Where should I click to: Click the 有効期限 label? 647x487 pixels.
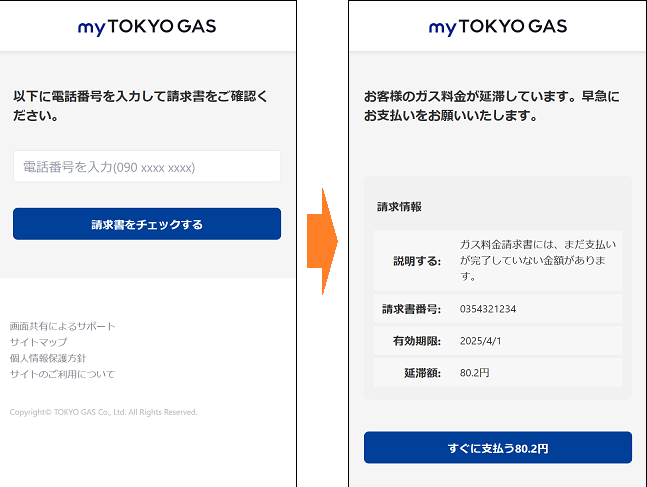[x=417, y=341]
